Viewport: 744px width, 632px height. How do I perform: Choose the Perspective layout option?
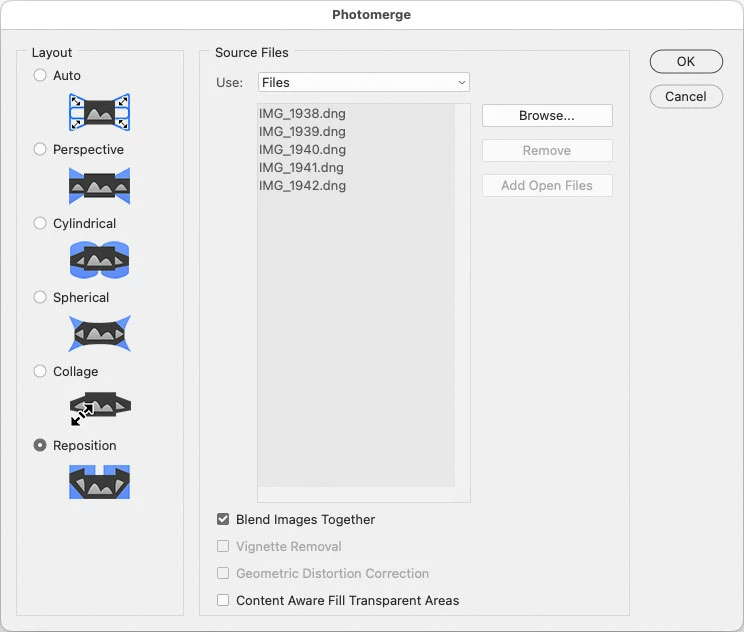coord(40,149)
